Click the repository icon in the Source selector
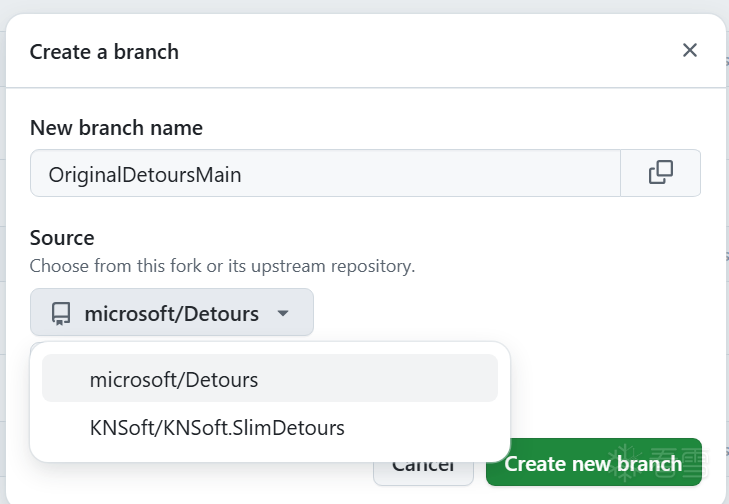This screenshot has height=504, width=729. click(61, 314)
